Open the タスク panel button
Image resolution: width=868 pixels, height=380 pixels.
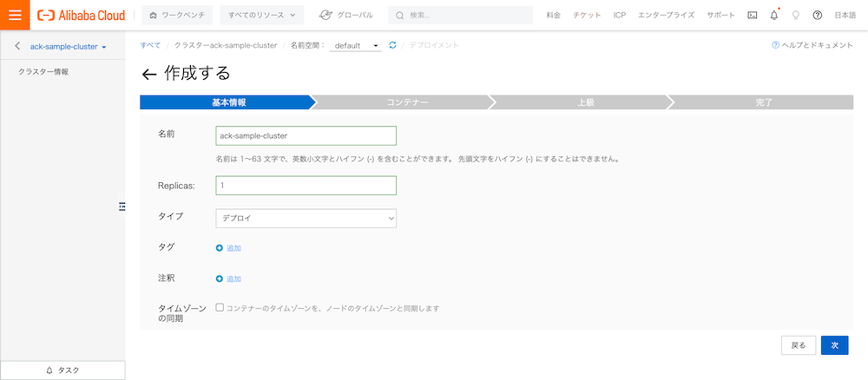62,370
